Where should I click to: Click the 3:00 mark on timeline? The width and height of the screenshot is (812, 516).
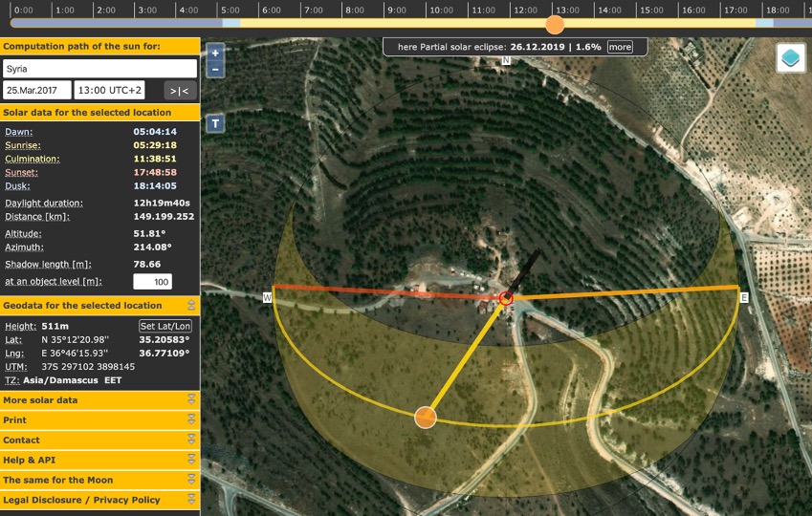coord(147,10)
